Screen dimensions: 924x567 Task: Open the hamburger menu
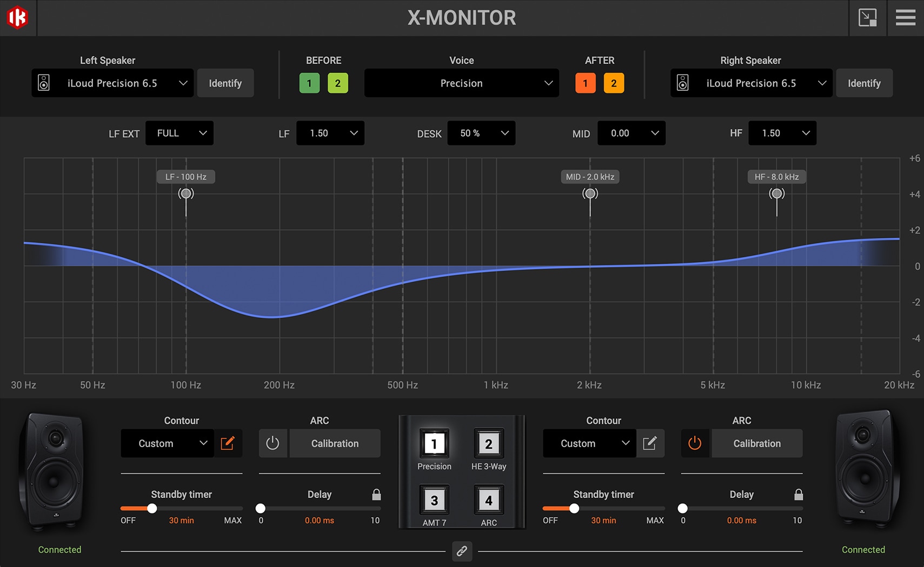pos(905,18)
